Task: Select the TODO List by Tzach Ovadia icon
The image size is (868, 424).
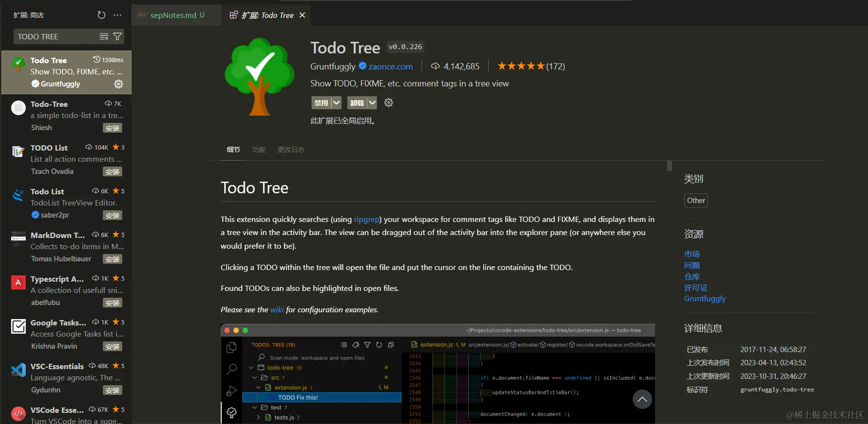Action: point(18,152)
